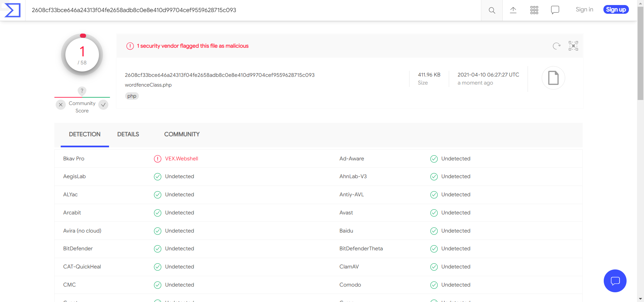Click the Bkav Pro vendor name
Viewport: 644px width, 302px height.
(74, 159)
